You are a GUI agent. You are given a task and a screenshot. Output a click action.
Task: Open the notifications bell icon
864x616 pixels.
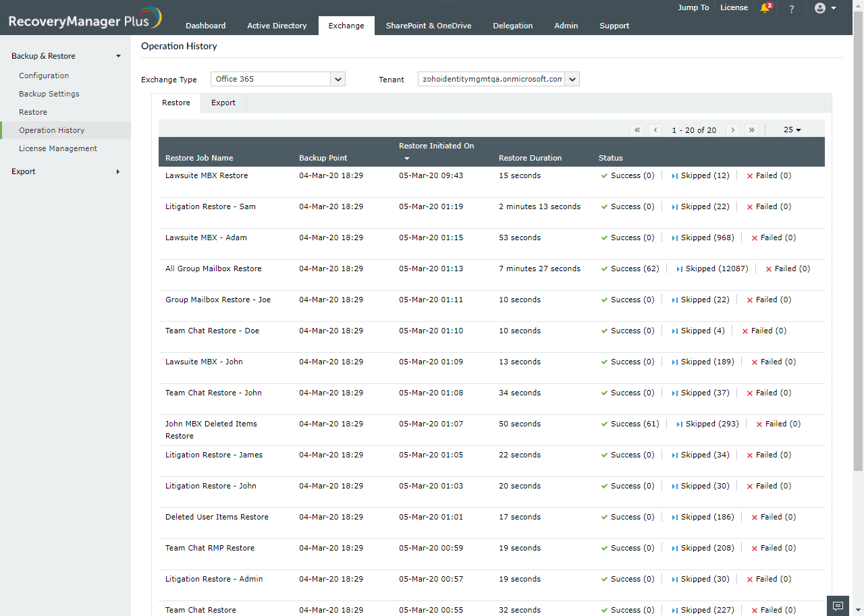765,8
